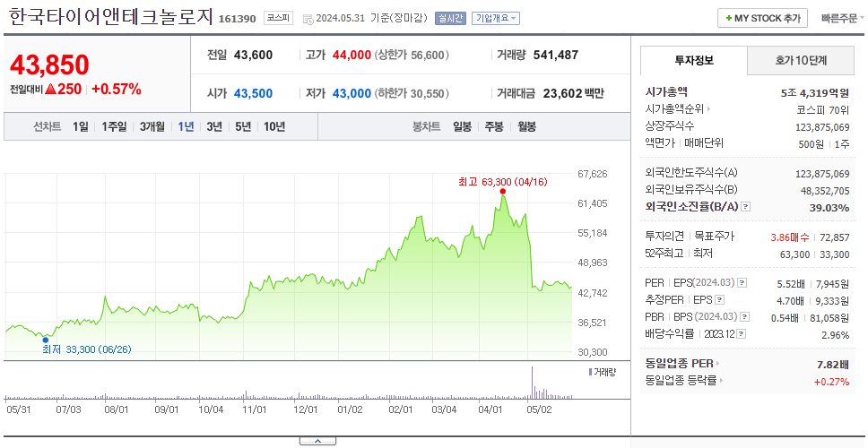Click 시가 value 43,500
The height and width of the screenshot is (448, 868).
pos(253,93)
